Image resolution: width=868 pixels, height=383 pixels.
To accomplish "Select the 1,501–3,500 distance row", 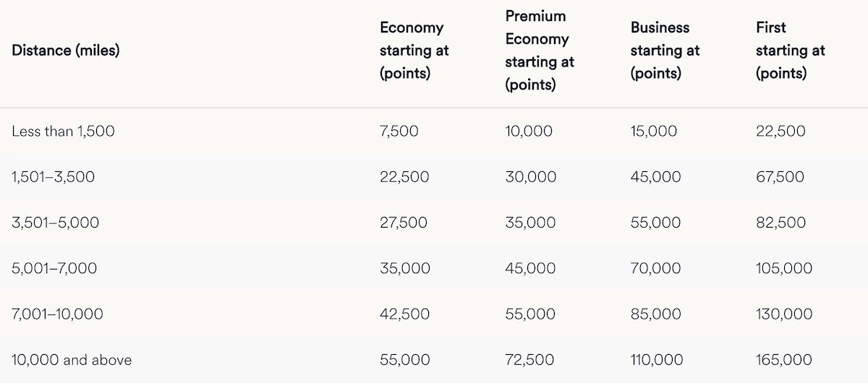I will pos(53,177).
